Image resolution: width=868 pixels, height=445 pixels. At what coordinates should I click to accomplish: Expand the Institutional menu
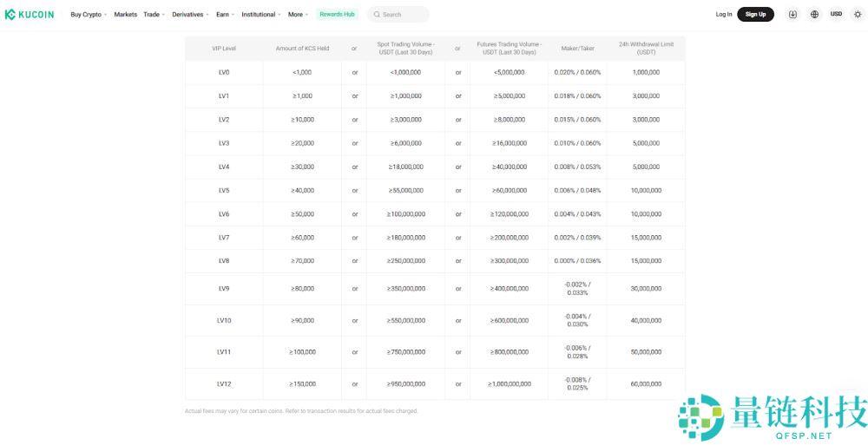tap(260, 15)
